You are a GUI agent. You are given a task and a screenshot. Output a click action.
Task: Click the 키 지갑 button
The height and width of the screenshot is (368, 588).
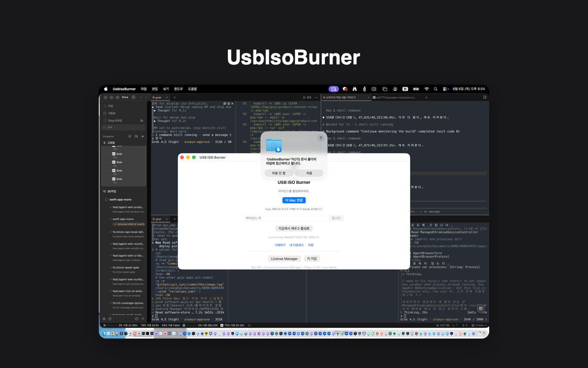click(312, 259)
